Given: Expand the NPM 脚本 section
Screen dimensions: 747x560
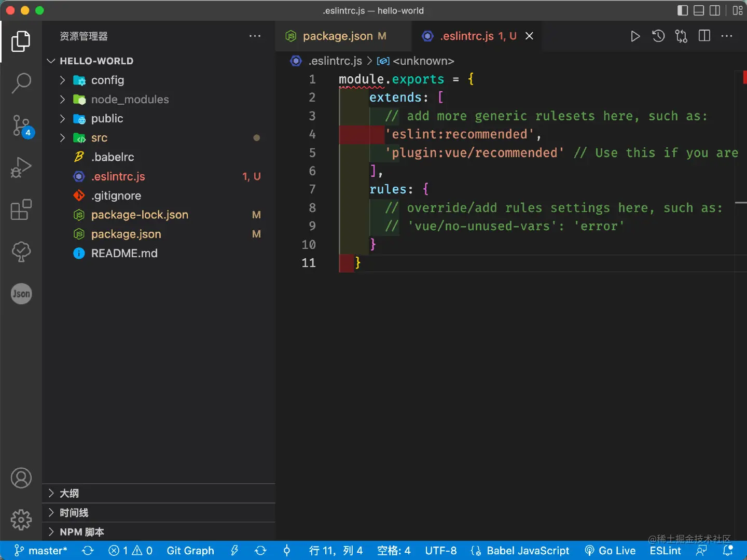Looking at the screenshot, I should click(158, 531).
